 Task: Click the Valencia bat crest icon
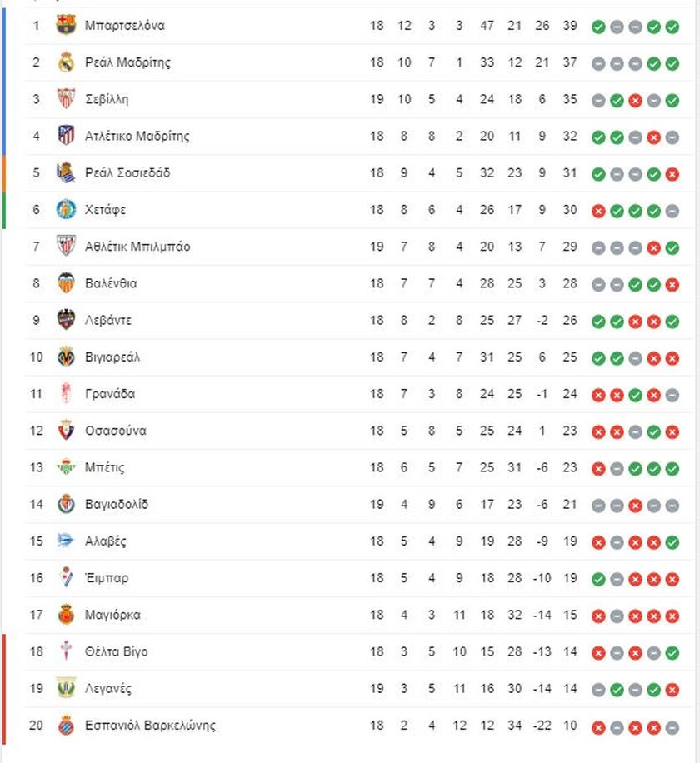click(66, 283)
